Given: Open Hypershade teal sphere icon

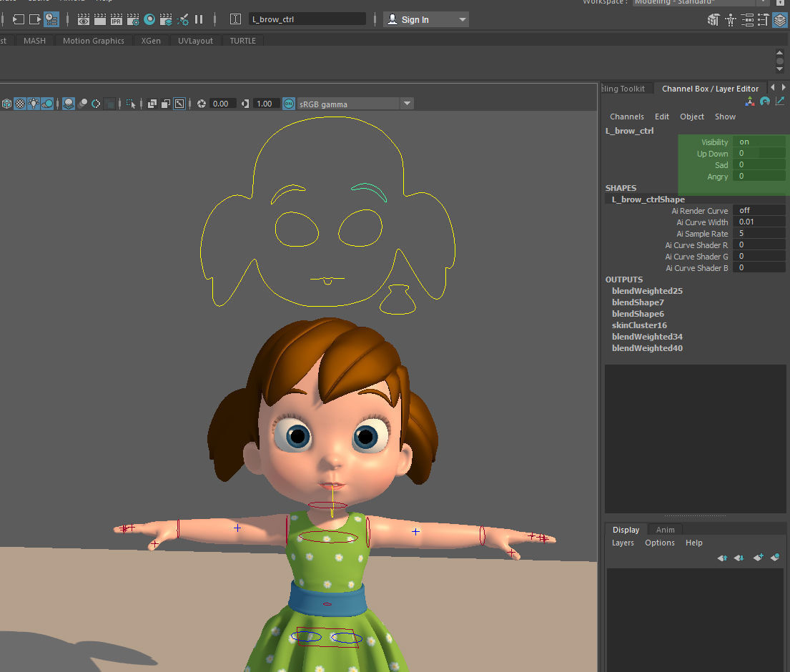Looking at the screenshot, I should click(x=149, y=19).
